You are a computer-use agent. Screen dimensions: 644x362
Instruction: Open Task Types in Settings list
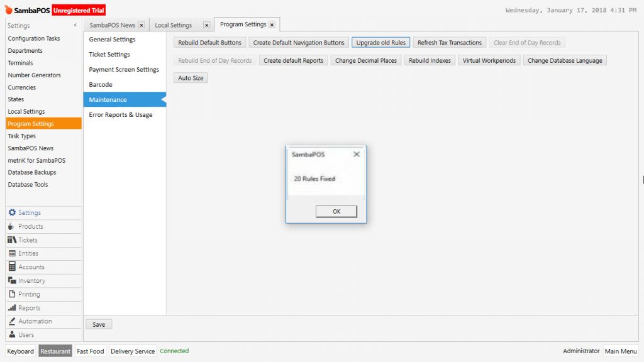coord(43,136)
